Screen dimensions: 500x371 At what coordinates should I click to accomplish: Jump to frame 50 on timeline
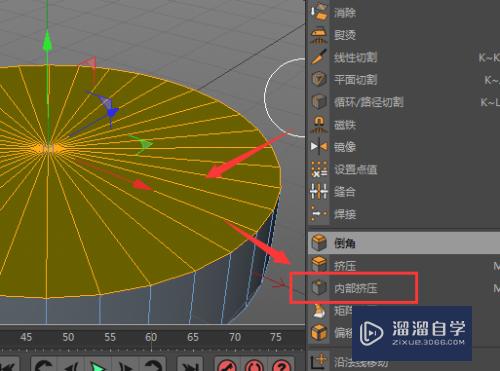pos(68,337)
